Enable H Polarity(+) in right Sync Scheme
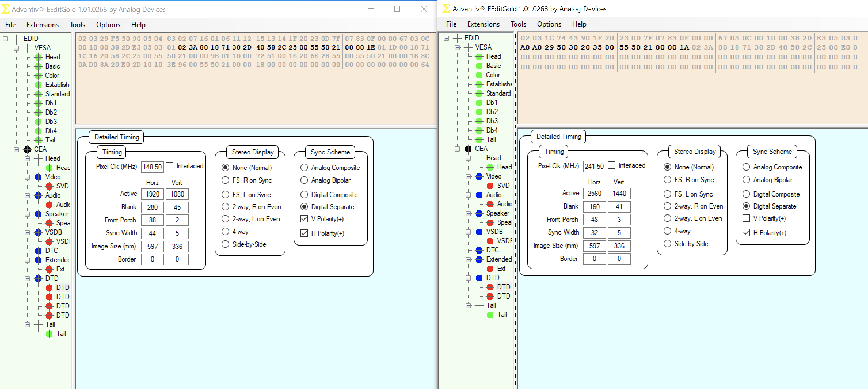This screenshot has width=868, height=389. [x=747, y=232]
